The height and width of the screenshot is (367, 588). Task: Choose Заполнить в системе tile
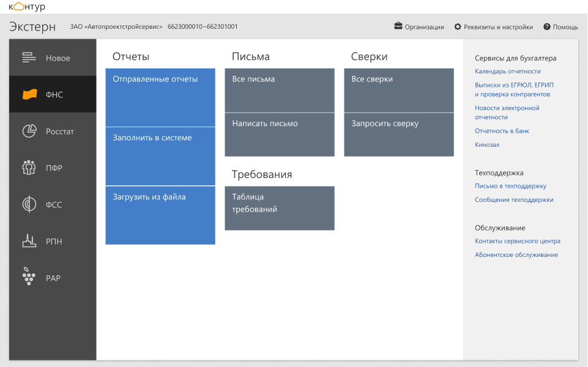[160, 157]
